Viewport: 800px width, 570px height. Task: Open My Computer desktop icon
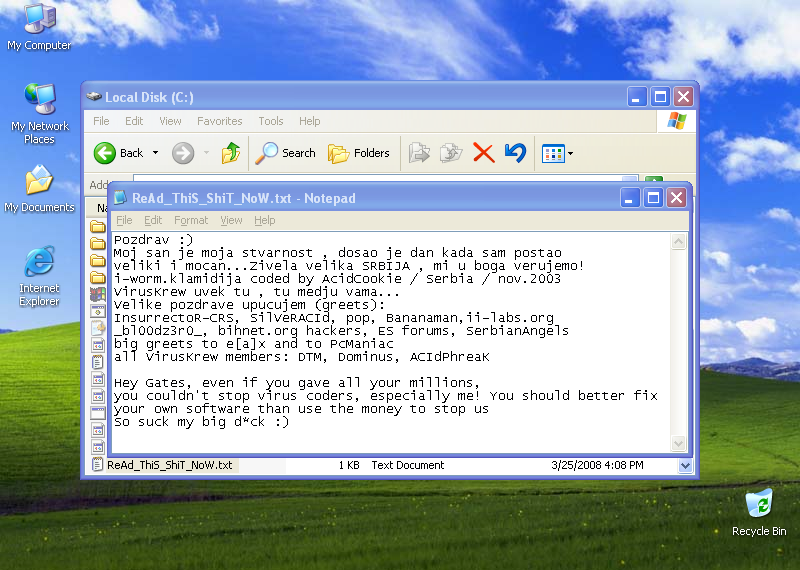pos(39,27)
